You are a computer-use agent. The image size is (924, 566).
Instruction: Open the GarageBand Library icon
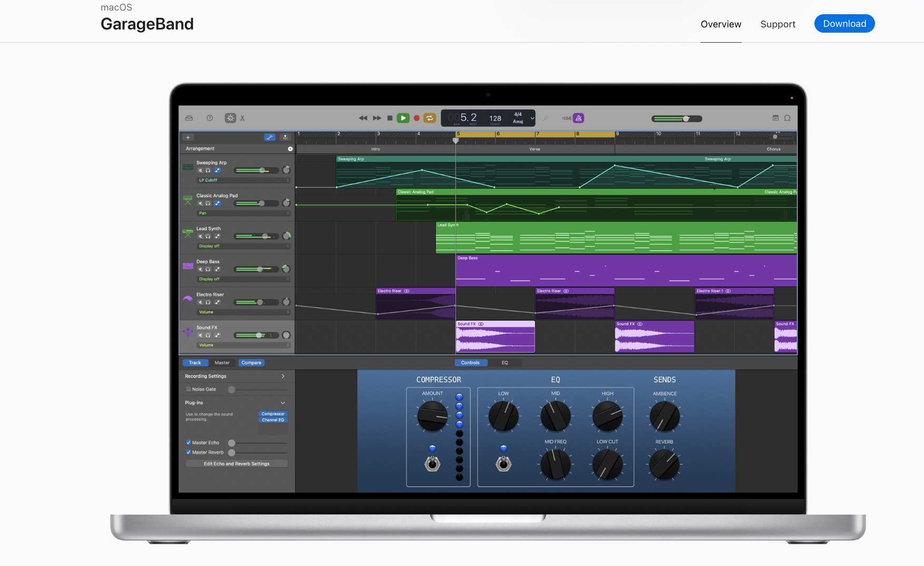point(189,118)
